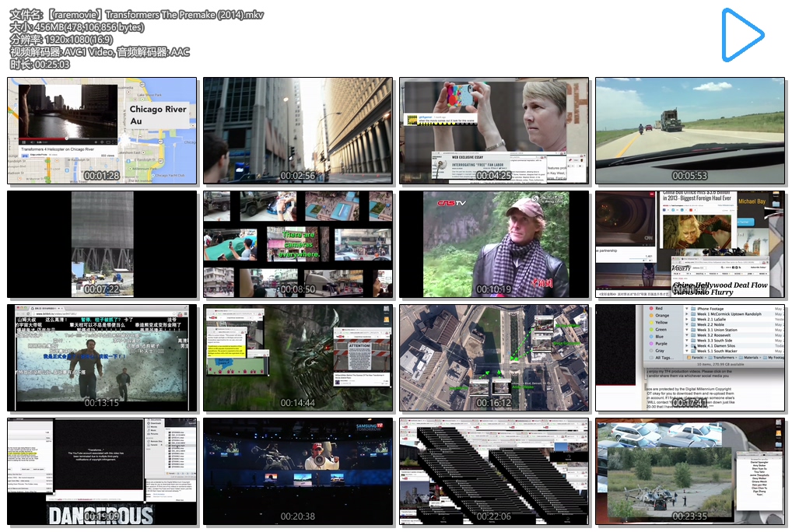Click the 00:25:03 duration text line
The height and width of the screenshot is (532, 792).
40,64
